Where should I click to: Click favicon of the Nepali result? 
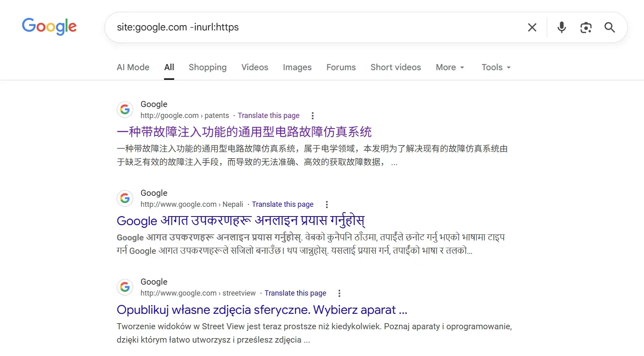[x=125, y=198]
